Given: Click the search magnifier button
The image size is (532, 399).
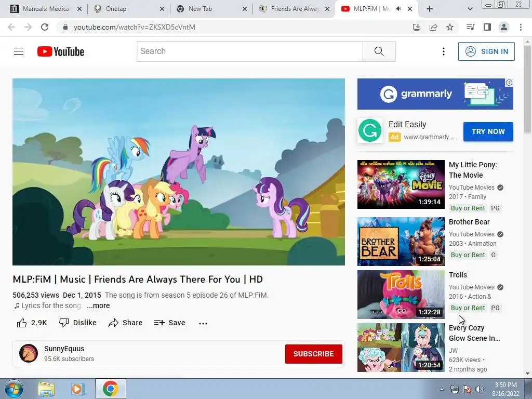Looking at the screenshot, I should [379, 51].
